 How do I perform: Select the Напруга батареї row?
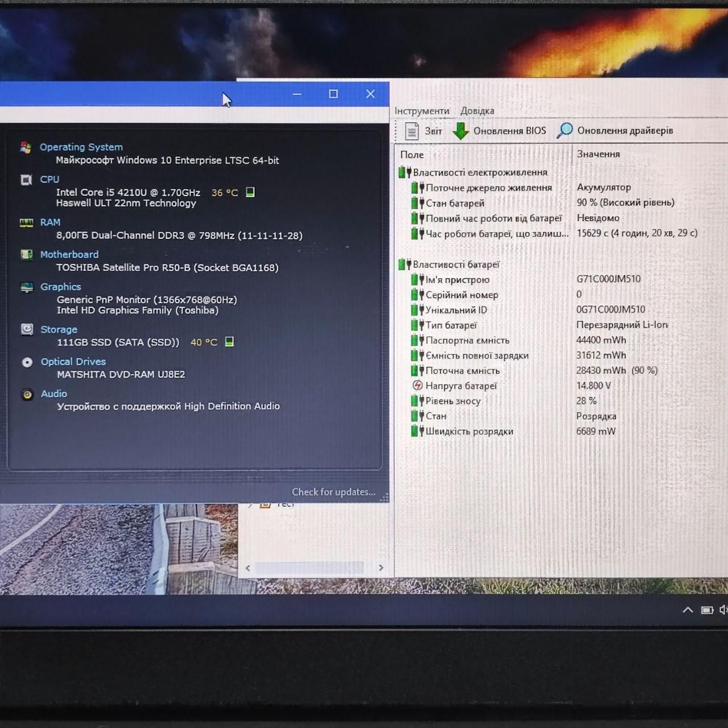click(x=561, y=386)
